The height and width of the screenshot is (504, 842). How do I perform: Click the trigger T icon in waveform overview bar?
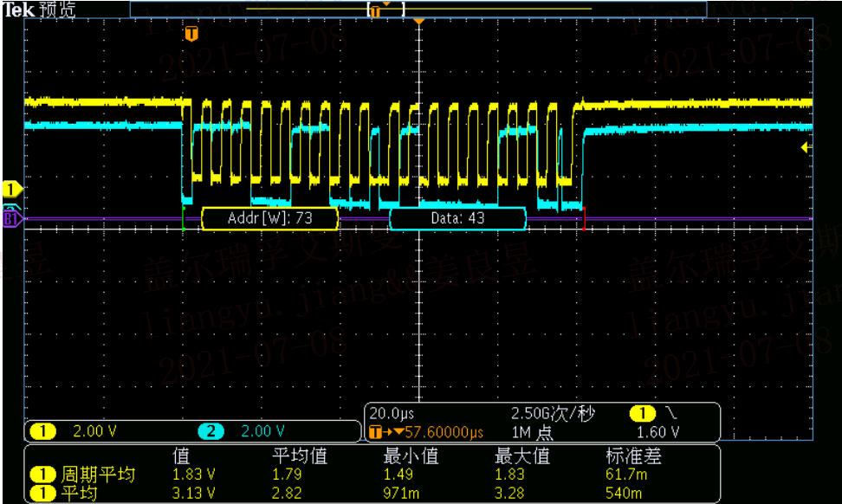[375, 11]
